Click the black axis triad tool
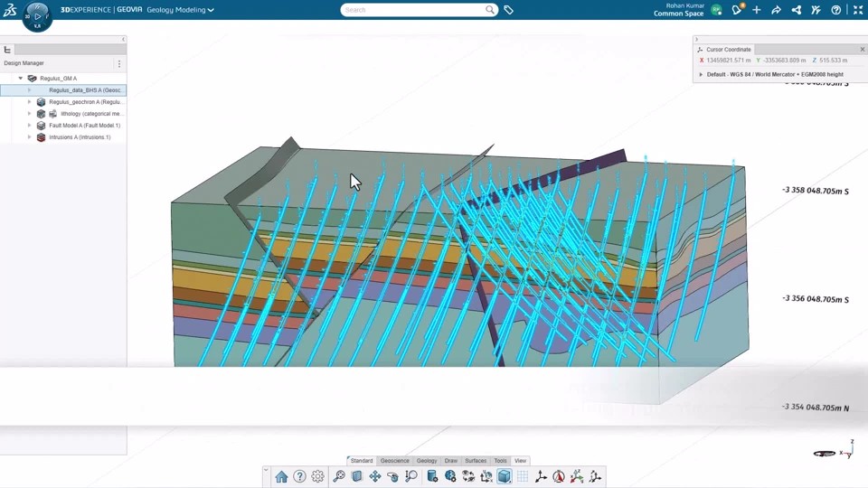Viewport: 868px width, 488px height. 541,476
